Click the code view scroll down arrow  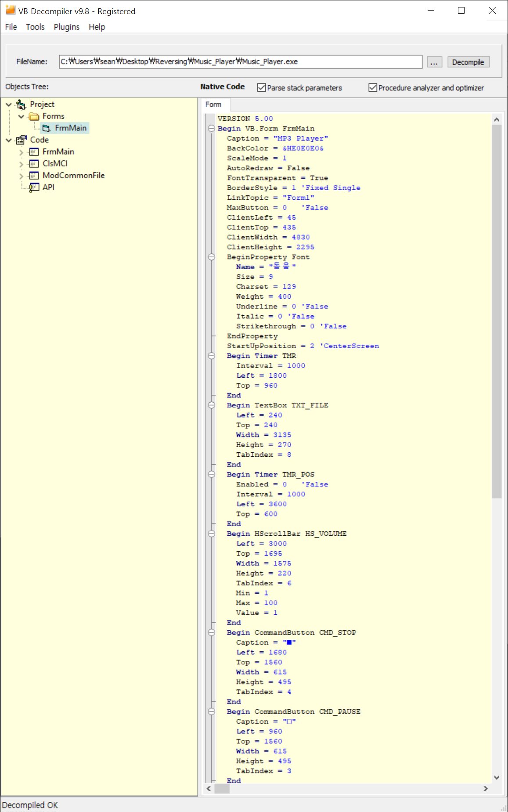coord(497,777)
